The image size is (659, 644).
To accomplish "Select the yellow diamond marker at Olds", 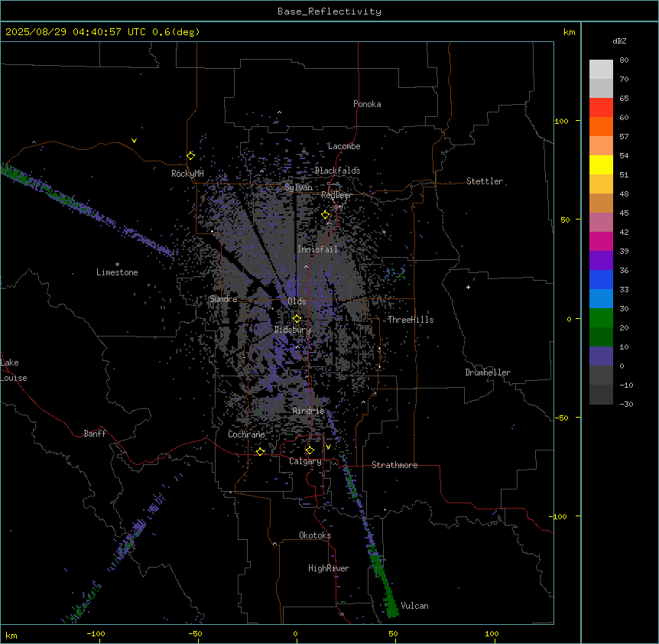I will coord(297,319).
